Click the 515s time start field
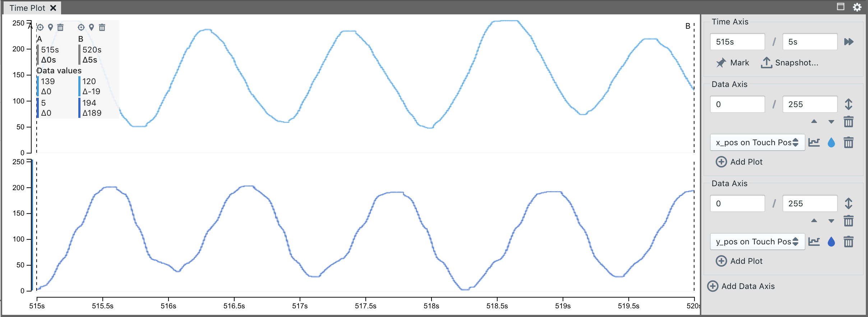Screen dimensions: 868x317 (737, 42)
